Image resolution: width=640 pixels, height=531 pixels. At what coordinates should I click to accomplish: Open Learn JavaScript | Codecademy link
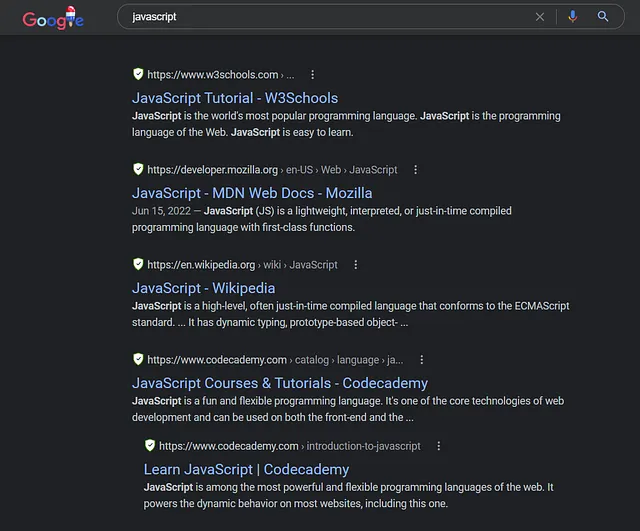[246, 469]
